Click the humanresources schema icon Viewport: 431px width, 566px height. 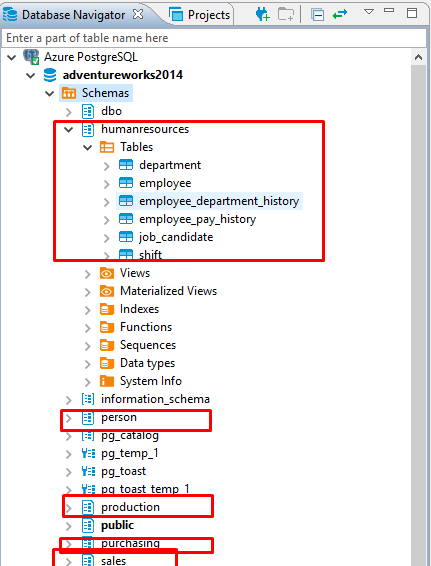(x=88, y=129)
